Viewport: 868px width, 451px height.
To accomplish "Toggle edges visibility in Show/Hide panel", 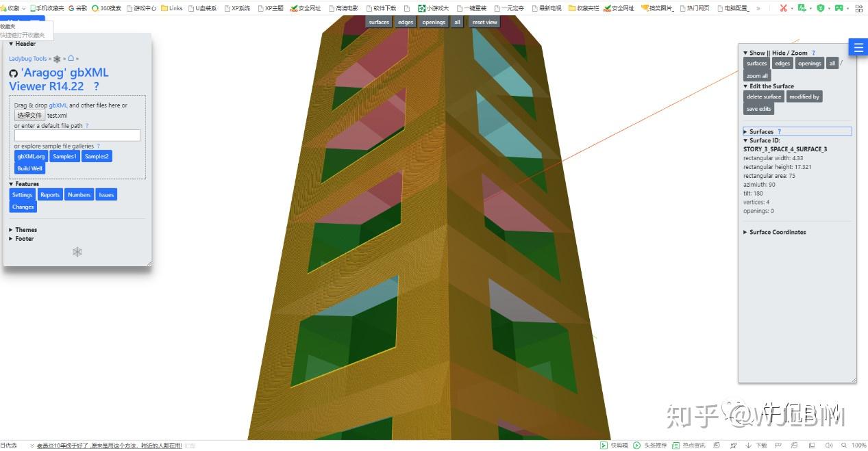I will click(782, 63).
